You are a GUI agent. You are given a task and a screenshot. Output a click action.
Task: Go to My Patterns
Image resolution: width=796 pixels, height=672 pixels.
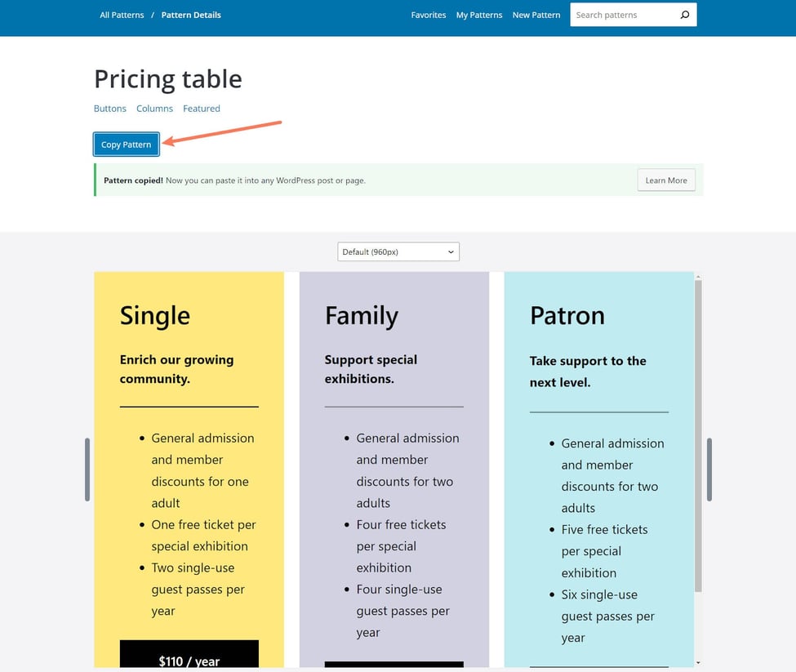point(479,15)
